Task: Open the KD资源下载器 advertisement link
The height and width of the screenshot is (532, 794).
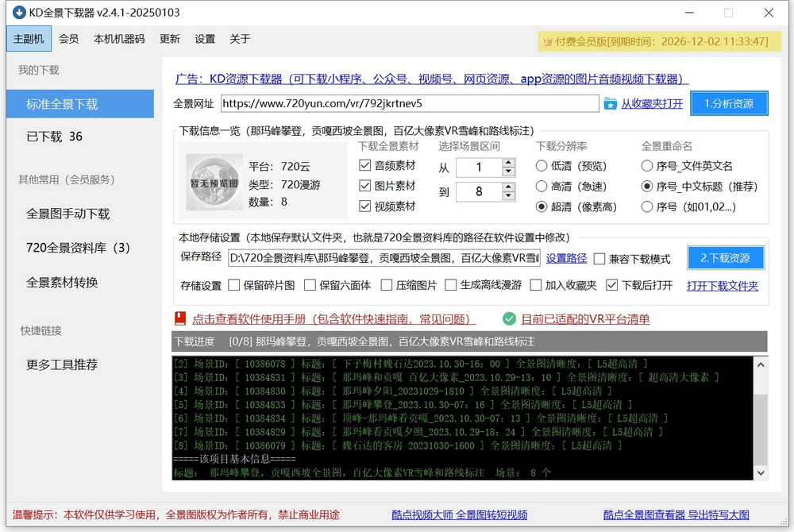Action: pos(432,79)
